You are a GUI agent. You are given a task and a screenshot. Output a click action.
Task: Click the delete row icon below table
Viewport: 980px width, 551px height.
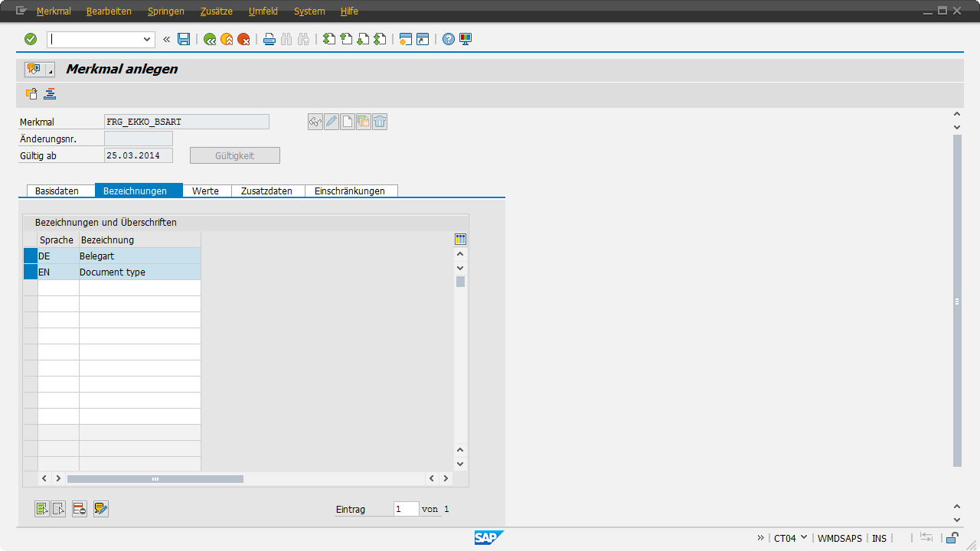pyautogui.click(x=80, y=509)
